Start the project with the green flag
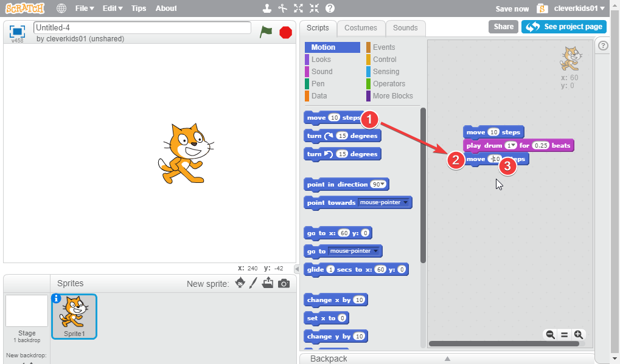The width and height of the screenshot is (620, 364). tap(266, 32)
